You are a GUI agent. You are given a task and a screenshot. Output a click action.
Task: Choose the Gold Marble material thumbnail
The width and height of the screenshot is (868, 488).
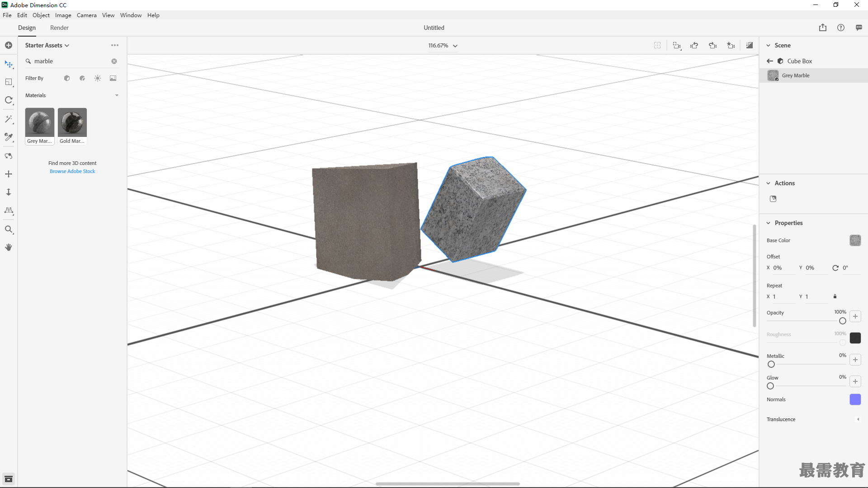point(72,126)
